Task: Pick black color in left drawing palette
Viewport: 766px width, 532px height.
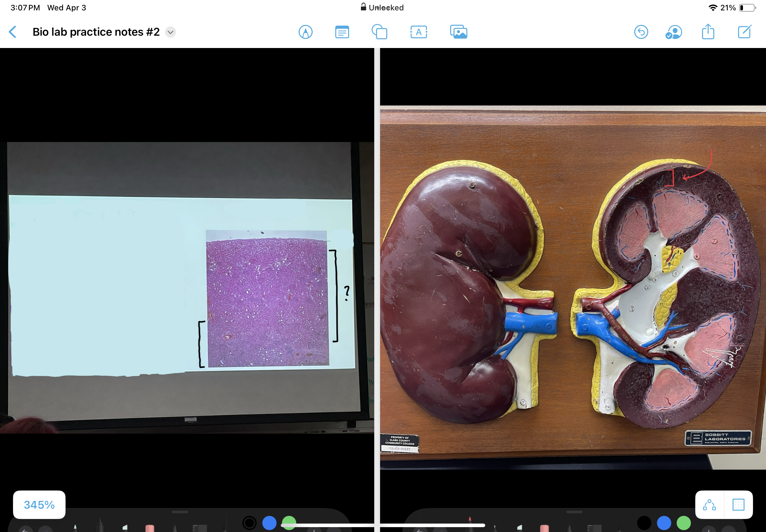Action: pyautogui.click(x=250, y=523)
